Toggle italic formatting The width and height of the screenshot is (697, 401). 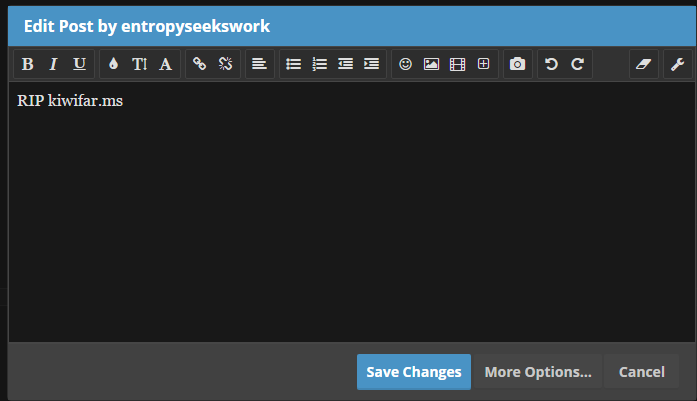point(53,64)
